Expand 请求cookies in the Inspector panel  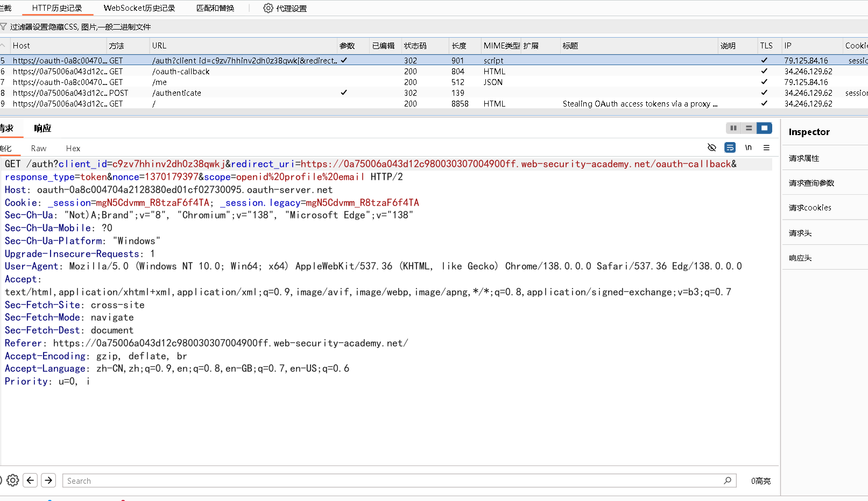click(810, 207)
